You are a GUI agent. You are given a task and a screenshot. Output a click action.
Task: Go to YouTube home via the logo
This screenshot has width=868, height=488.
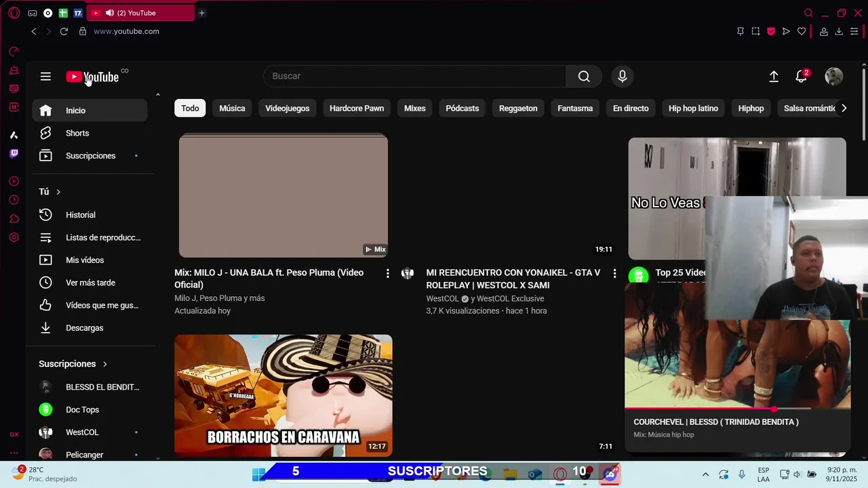(92, 77)
